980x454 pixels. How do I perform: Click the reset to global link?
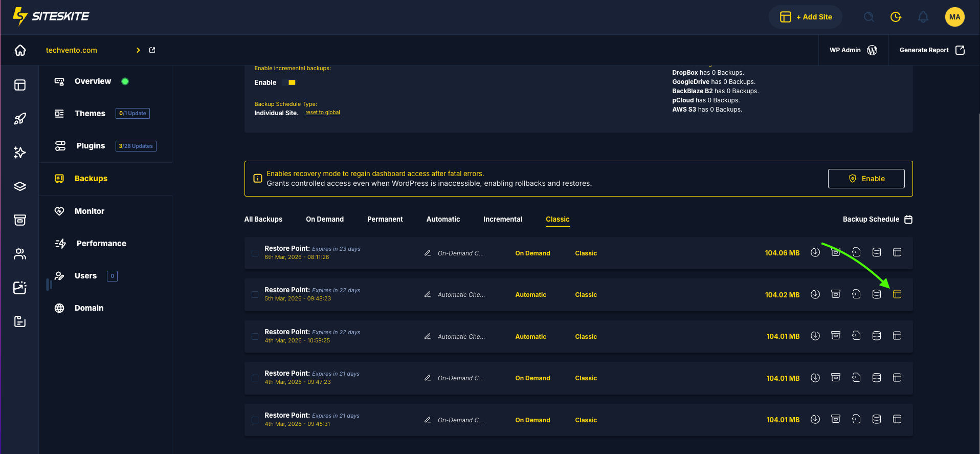coord(322,113)
